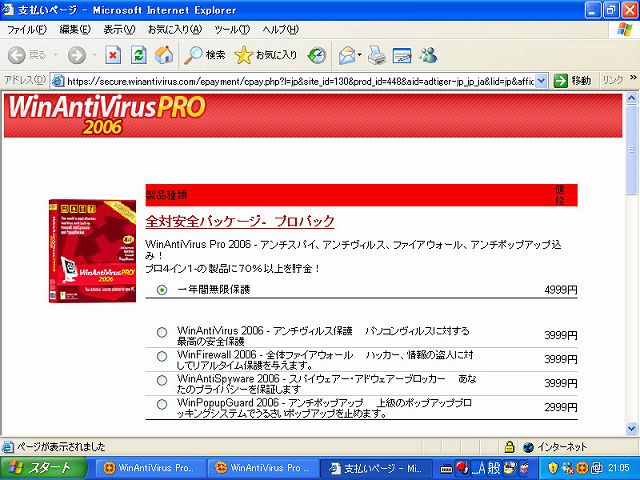Open the Messenger people icon
The height and width of the screenshot is (480, 640).
(428, 55)
